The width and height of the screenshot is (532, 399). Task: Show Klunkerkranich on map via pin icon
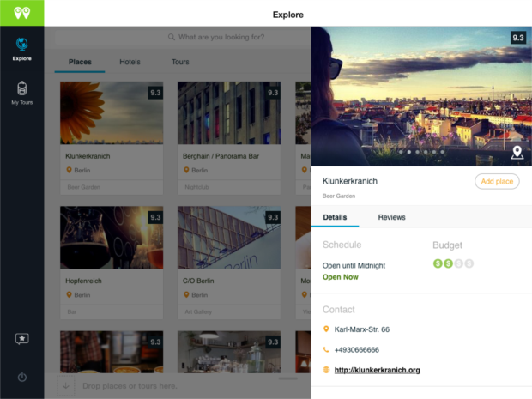point(517,153)
